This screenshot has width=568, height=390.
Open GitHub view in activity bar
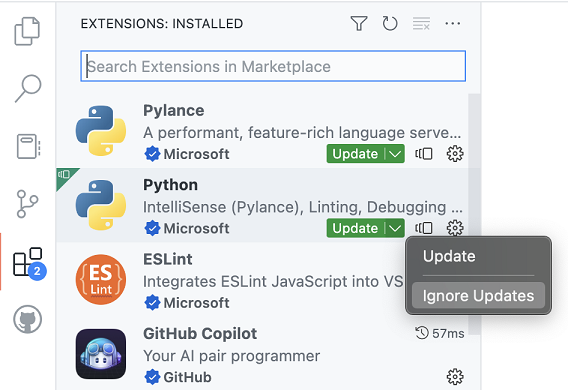(x=28, y=319)
